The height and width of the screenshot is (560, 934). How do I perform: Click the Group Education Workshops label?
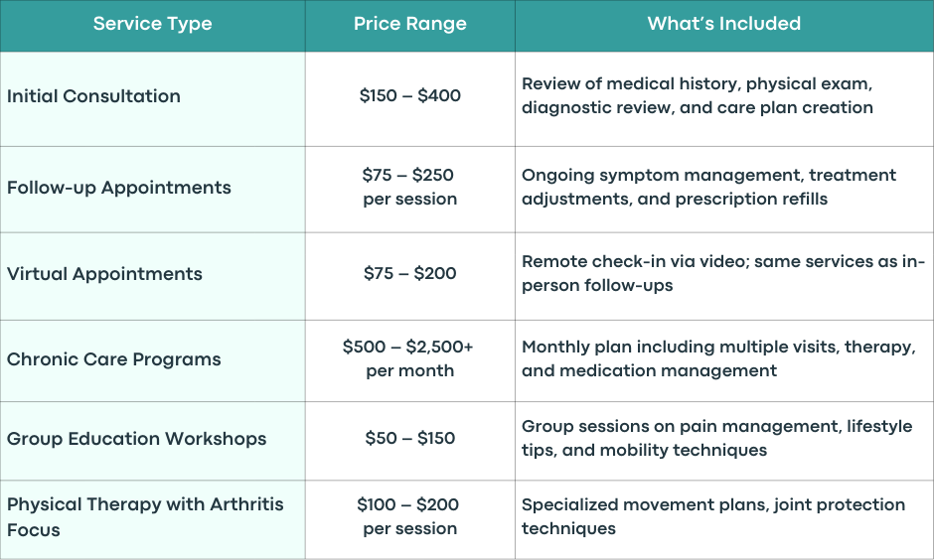click(136, 439)
